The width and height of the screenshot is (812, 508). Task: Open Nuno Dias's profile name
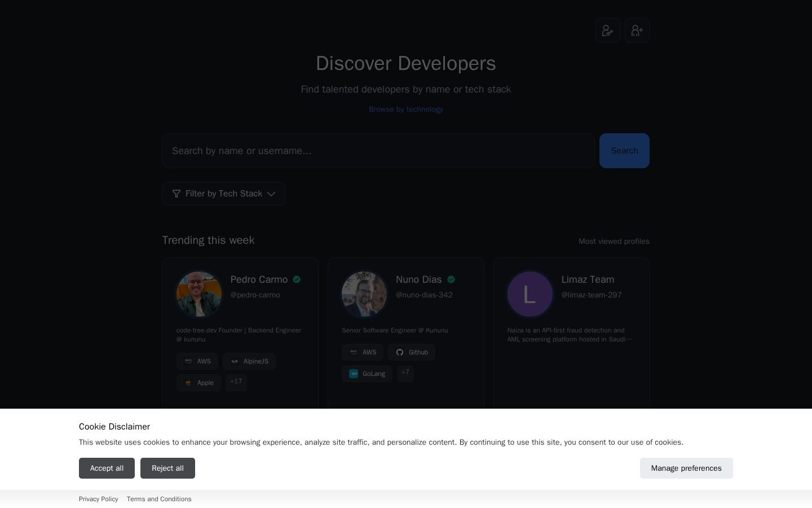[x=419, y=279]
